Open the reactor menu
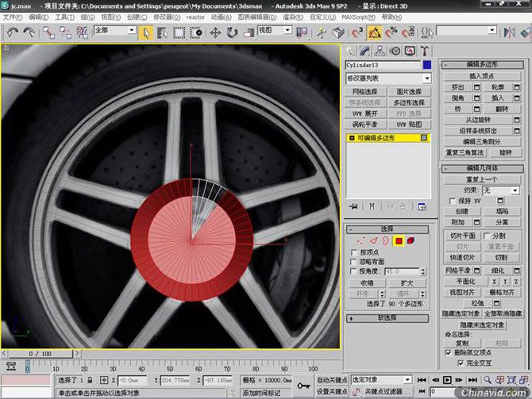The width and height of the screenshot is (532, 399). click(x=195, y=17)
